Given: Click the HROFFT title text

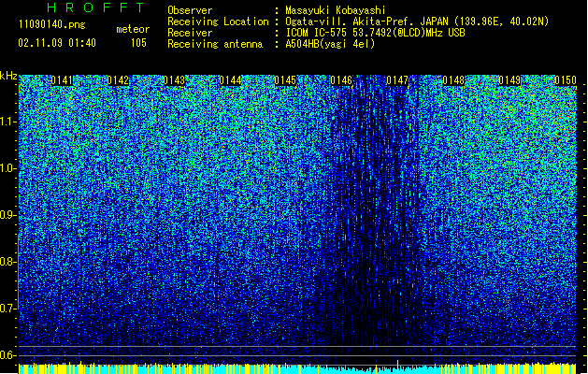Looking at the screenshot, I should click(95, 7).
